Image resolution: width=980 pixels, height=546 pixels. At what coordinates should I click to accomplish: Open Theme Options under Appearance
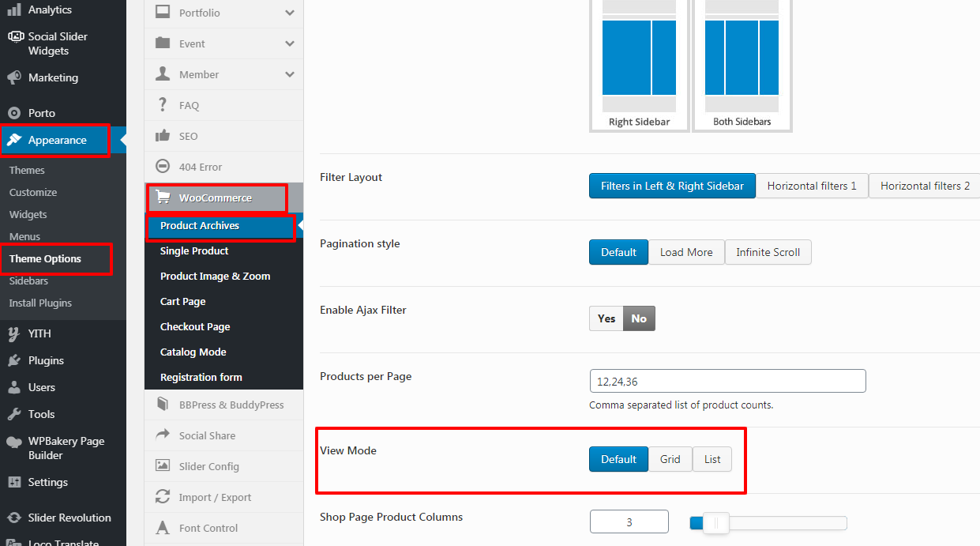pyautogui.click(x=45, y=258)
